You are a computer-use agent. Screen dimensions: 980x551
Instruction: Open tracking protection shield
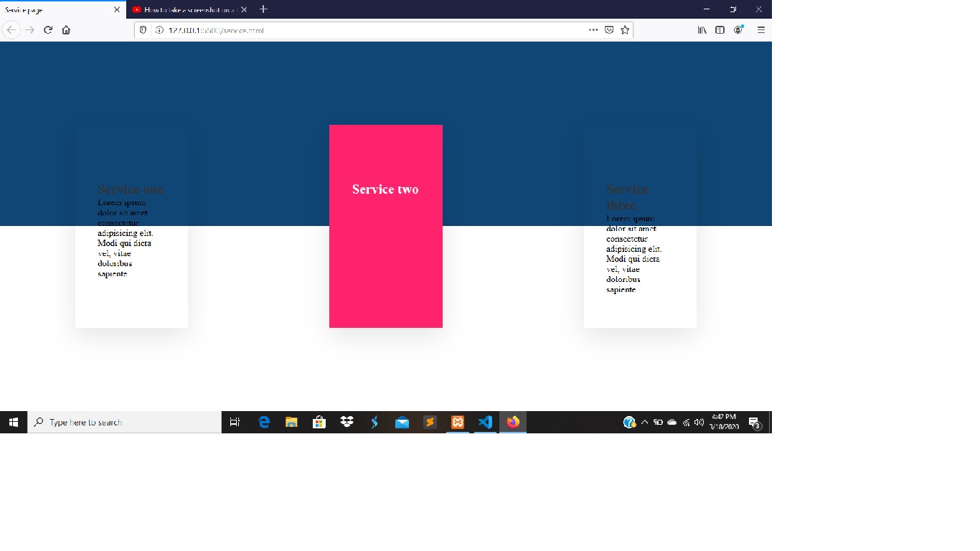click(x=143, y=30)
